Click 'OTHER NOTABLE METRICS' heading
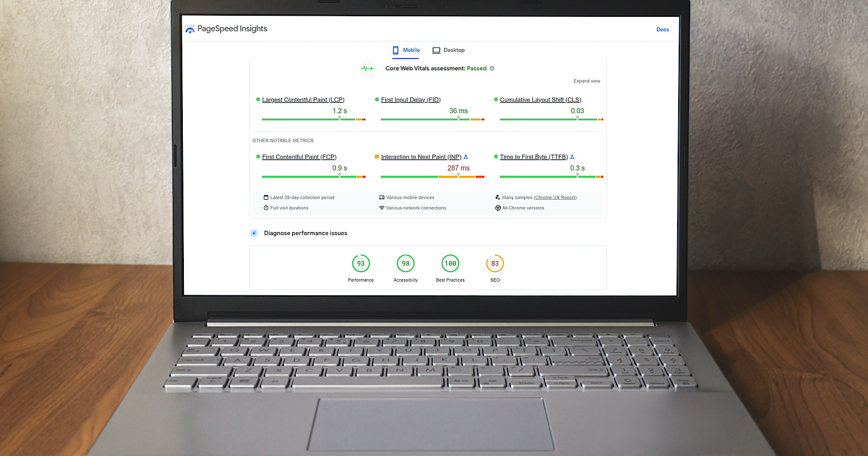 (x=283, y=141)
